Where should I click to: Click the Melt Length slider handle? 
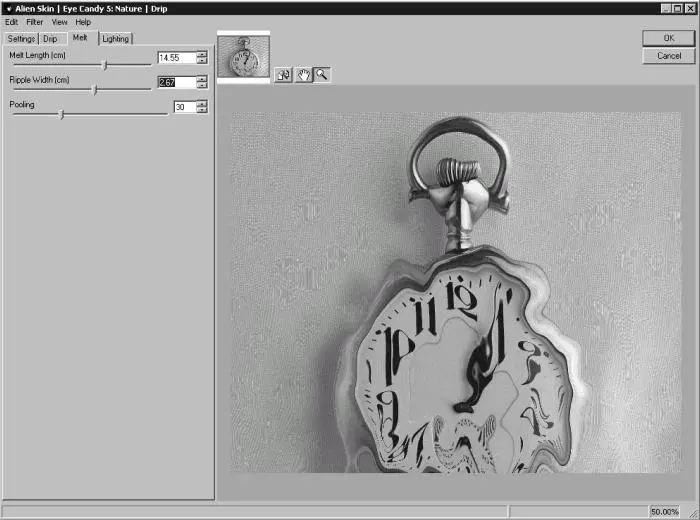(x=105, y=65)
